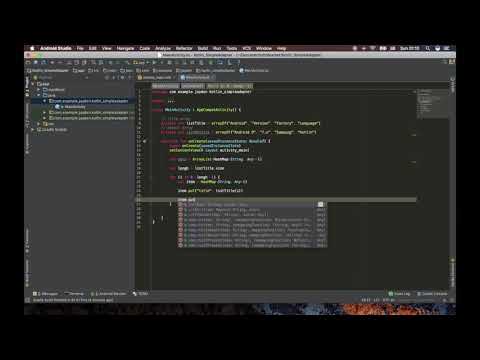Choose the highlighted put suggestion in autocomplete popup

(252, 205)
